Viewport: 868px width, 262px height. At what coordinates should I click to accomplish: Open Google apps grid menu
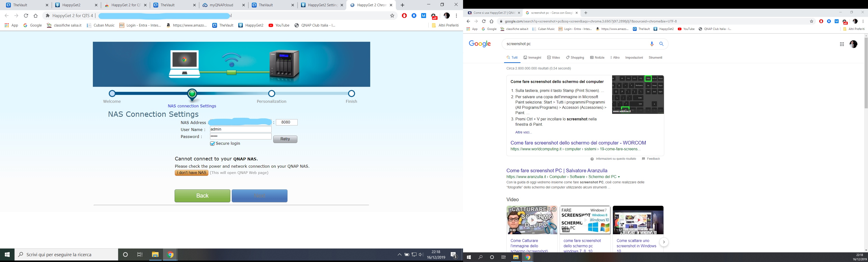(841, 44)
